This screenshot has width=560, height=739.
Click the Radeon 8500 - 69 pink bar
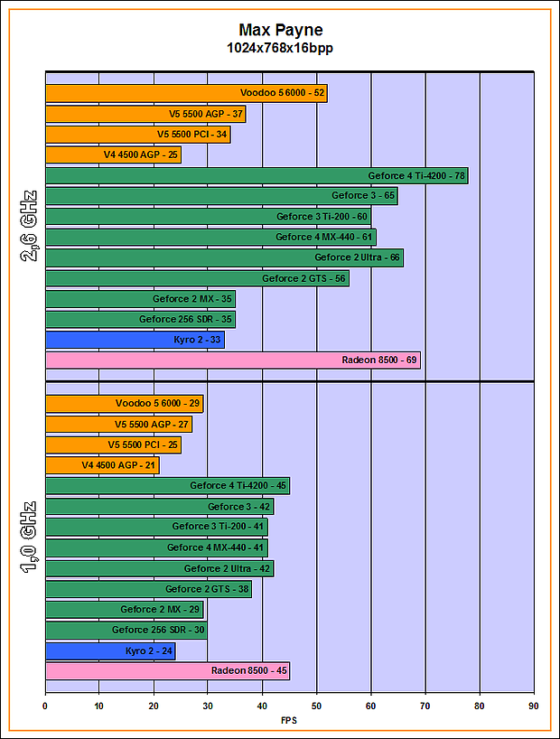232,360
